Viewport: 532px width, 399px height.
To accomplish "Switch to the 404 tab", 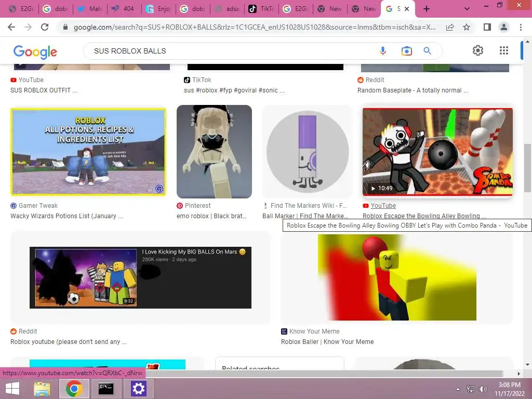I will point(124,9).
